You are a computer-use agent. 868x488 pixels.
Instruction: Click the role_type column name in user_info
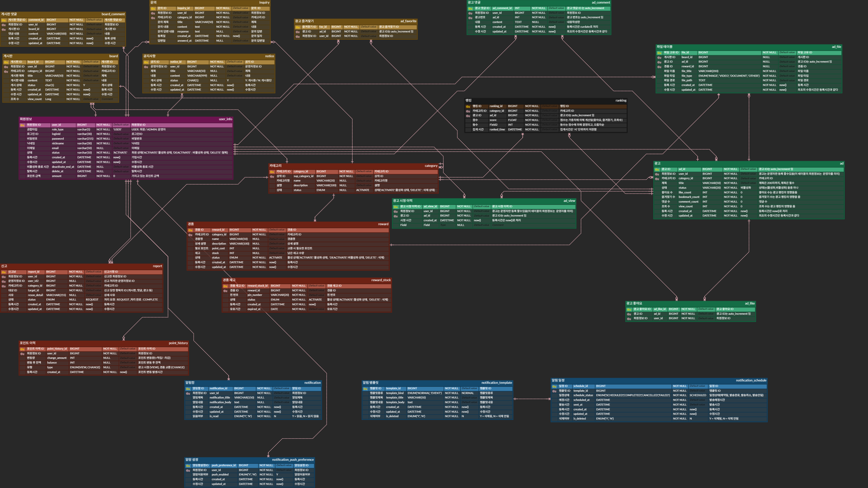click(58, 130)
